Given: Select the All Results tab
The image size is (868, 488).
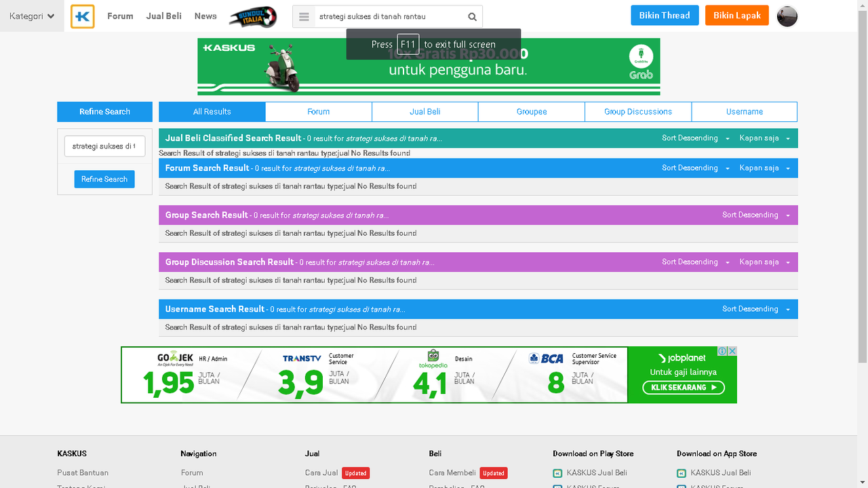Looking at the screenshot, I should (x=212, y=112).
